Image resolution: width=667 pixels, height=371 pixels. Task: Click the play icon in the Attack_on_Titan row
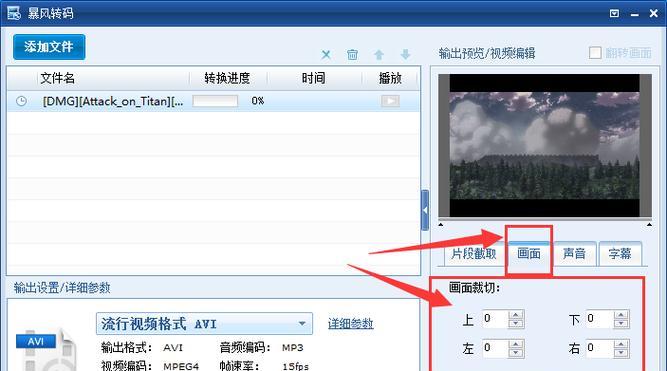390,101
